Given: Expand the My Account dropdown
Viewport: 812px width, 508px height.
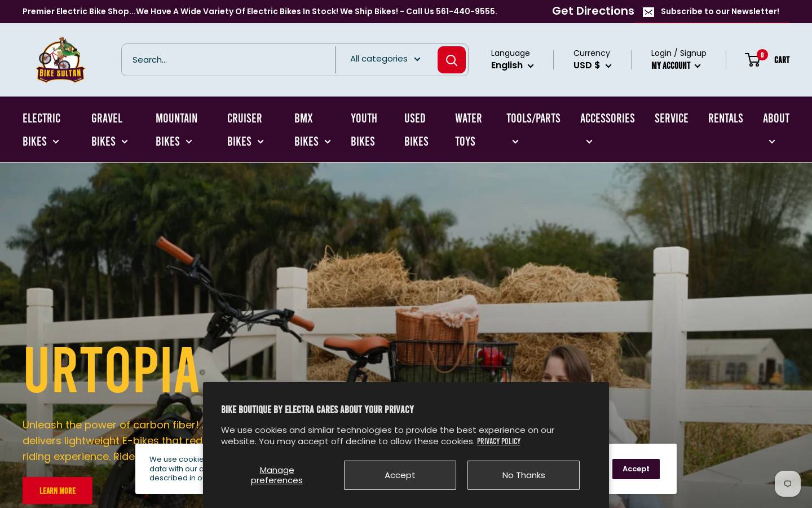Looking at the screenshot, I should tap(676, 66).
